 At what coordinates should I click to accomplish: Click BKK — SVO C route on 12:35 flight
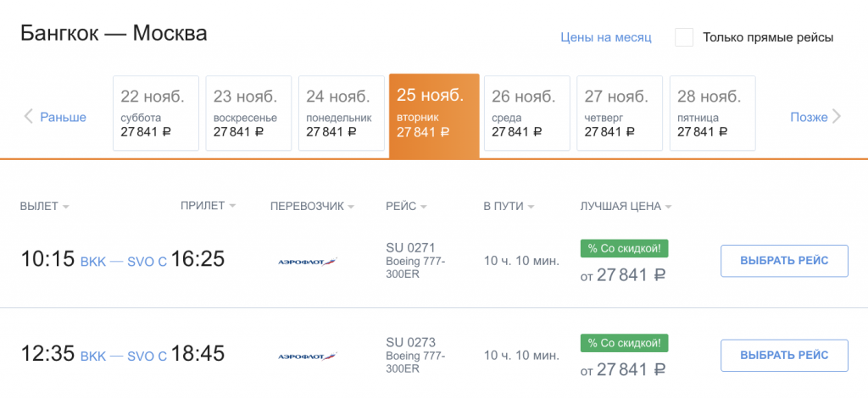point(124,357)
